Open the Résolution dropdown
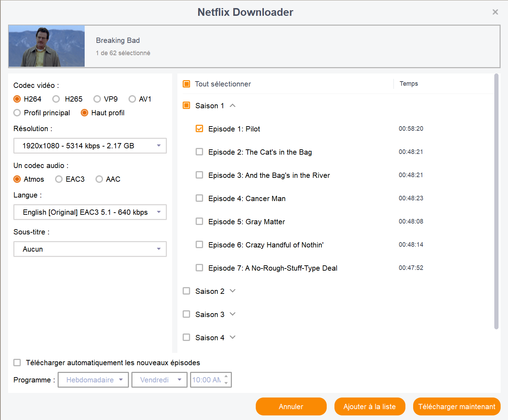This screenshot has height=420, width=508. tap(90, 146)
